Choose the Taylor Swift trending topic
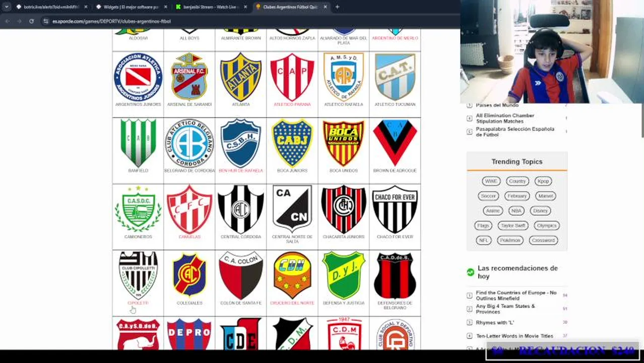 (x=513, y=225)
